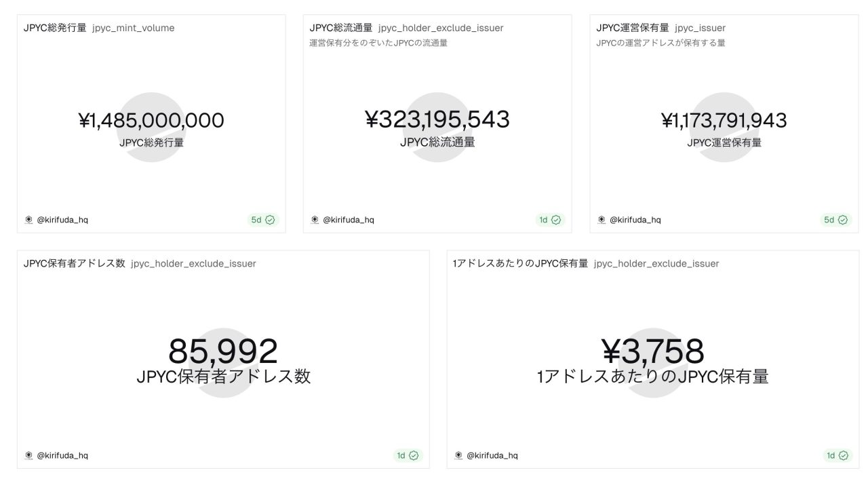This screenshot has height=479, width=868.
Task: Click the 85,992 holder address counter
Action: tap(223, 351)
